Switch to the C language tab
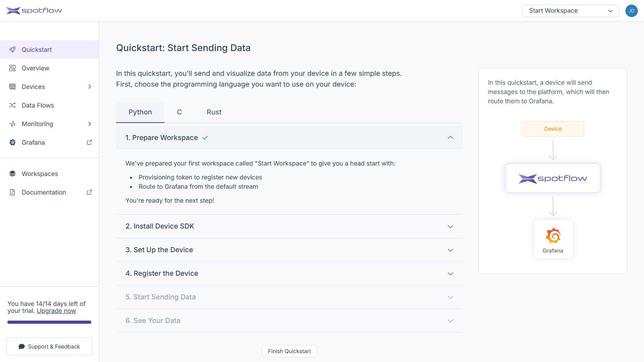This screenshot has width=644, height=362. point(179,112)
